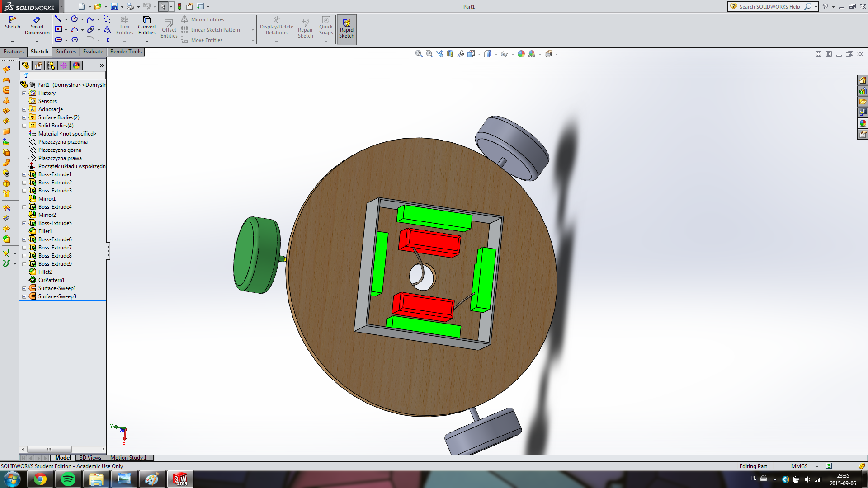Screen dimensions: 868x488
Task: Click the Save icon in the toolbar
Action: pyautogui.click(x=114, y=6)
